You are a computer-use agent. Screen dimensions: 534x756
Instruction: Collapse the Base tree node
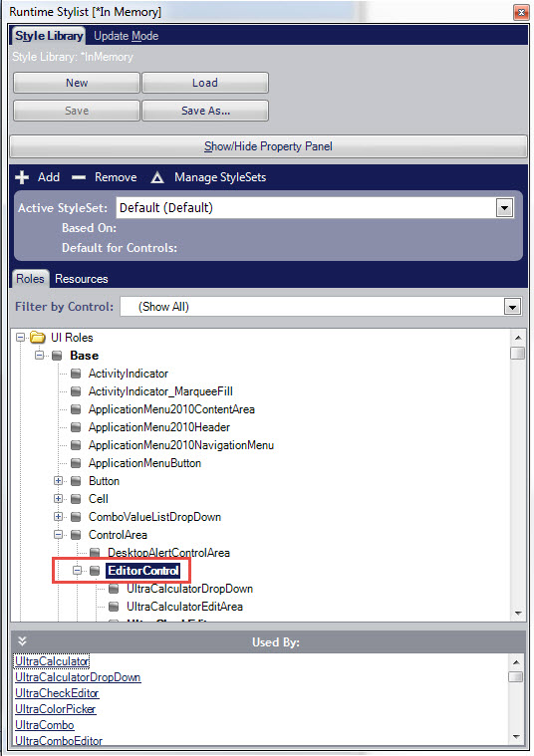(x=40, y=356)
